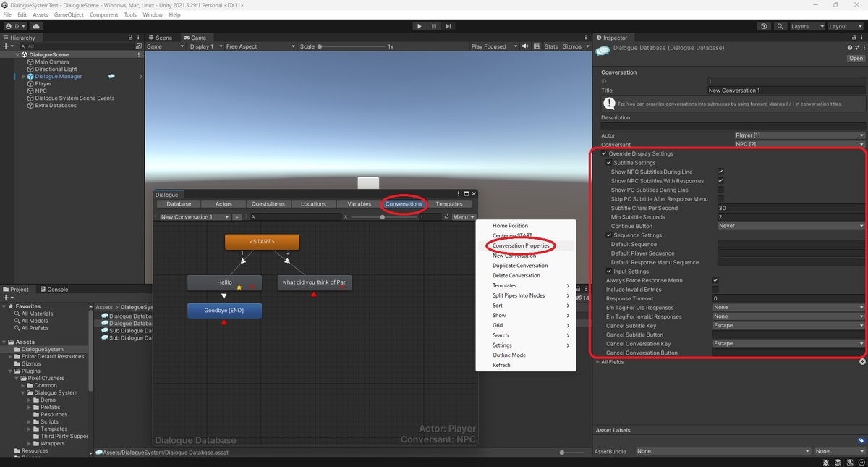Select the Goodbye [END] node
The image size is (868, 467).
point(224,310)
